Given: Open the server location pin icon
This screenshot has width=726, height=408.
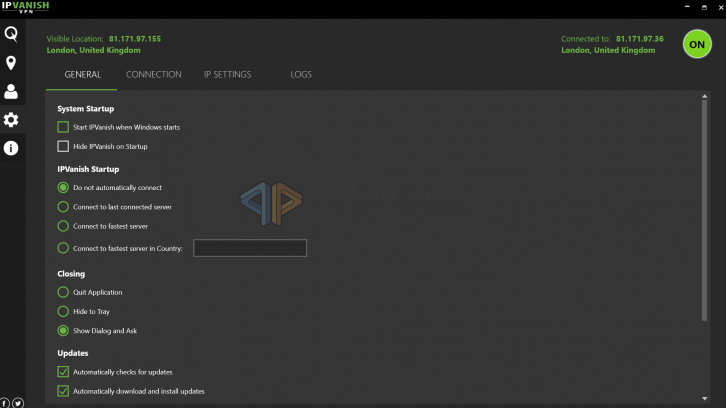Looking at the screenshot, I should 11,63.
